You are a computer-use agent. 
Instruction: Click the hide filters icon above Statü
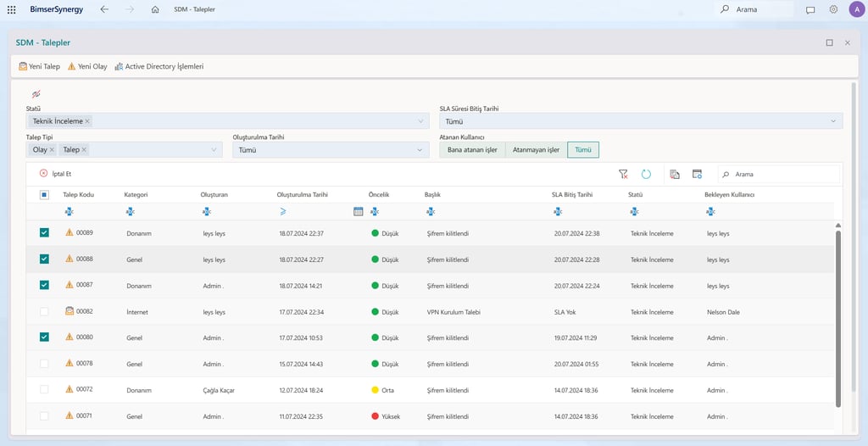(x=36, y=94)
